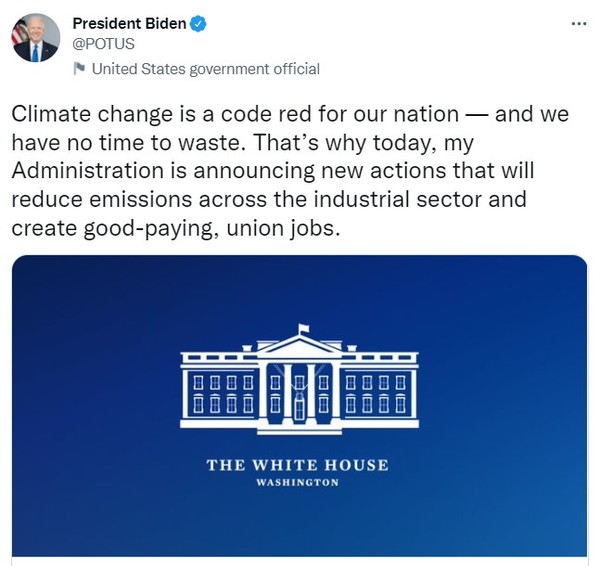Screen dimensions: 600x566
Task: Open the President Biden display name link
Action: coord(129,24)
